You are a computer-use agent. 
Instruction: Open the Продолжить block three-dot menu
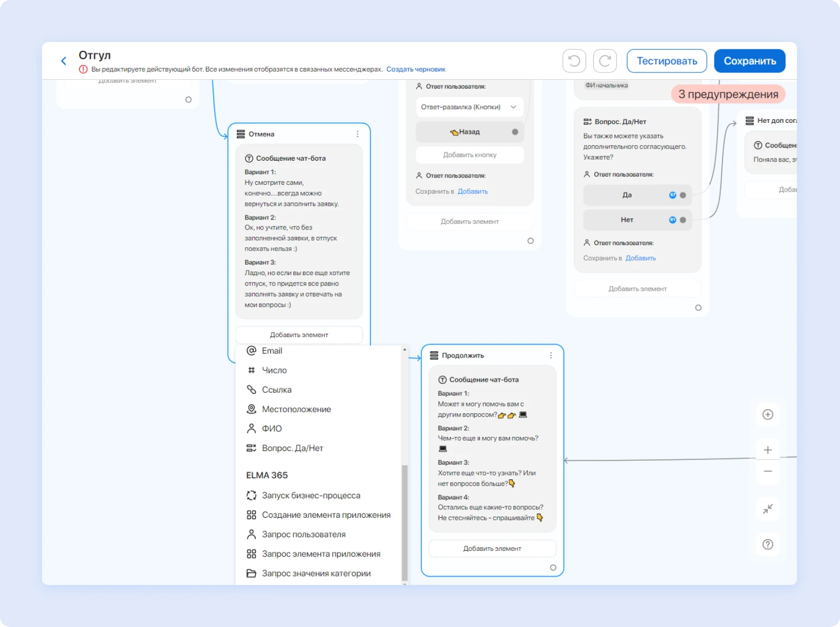coord(551,356)
